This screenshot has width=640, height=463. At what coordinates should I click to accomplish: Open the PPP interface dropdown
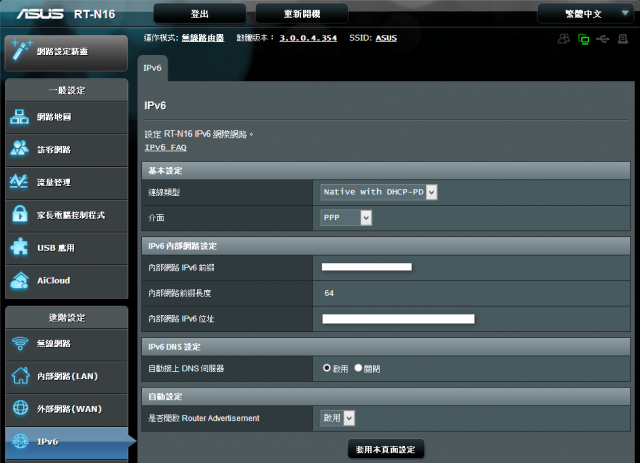pos(346,218)
